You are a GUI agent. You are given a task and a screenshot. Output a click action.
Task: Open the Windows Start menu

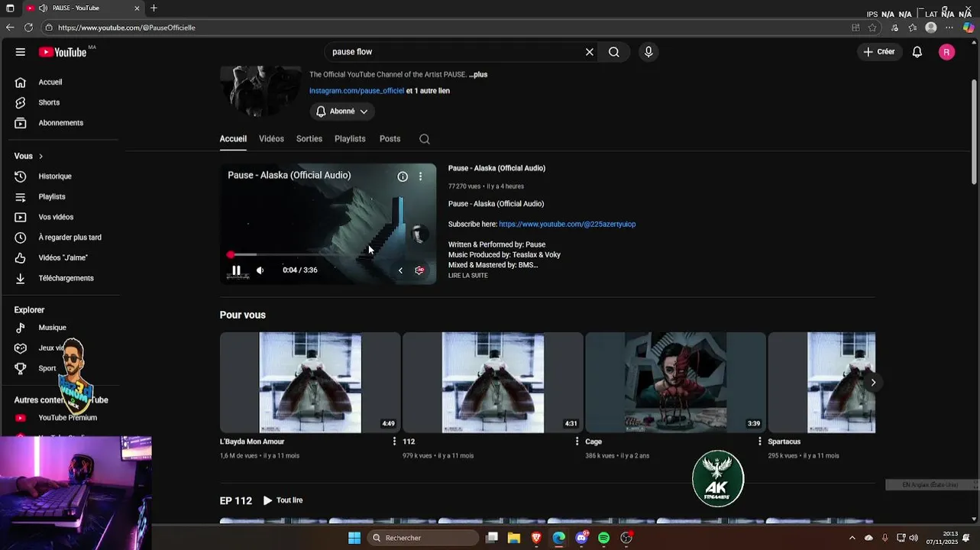point(354,538)
